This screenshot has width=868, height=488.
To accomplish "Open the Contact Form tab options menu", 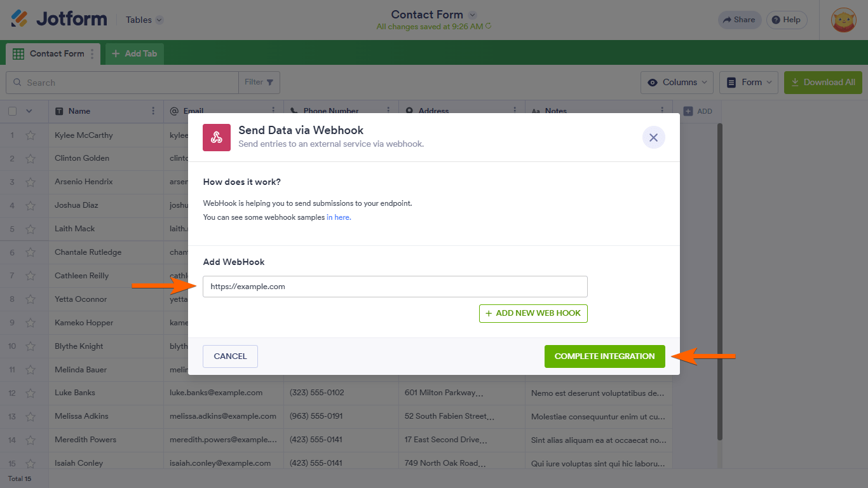I will pyautogui.click(x=92, y=54).
